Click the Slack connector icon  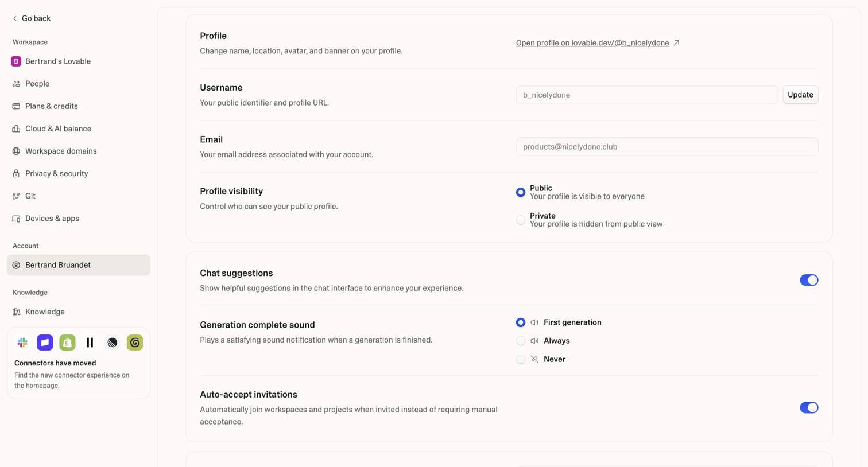click(22, 343)
